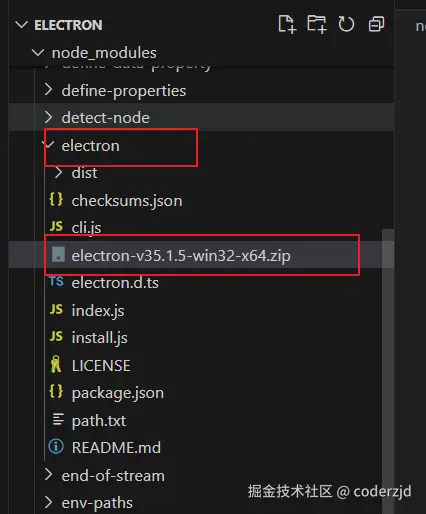The width and height of the screenshot is (426, 514).
Task: Open the LICENSE file
Action: coord(101,366)
